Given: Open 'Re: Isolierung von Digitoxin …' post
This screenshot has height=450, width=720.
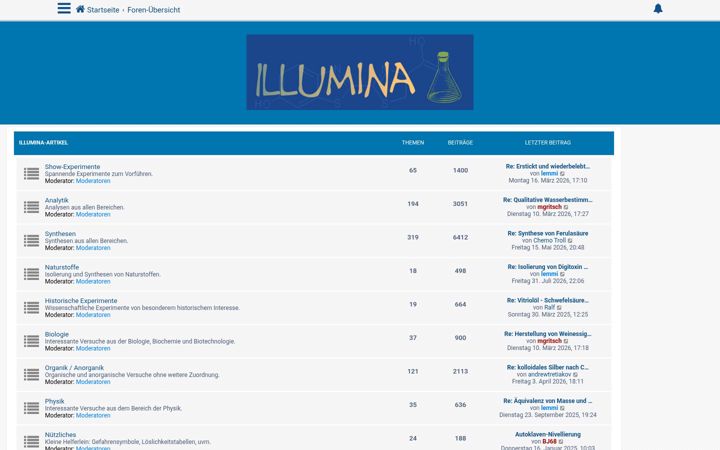Looking at the screenshot, I should tap(547, 267).
